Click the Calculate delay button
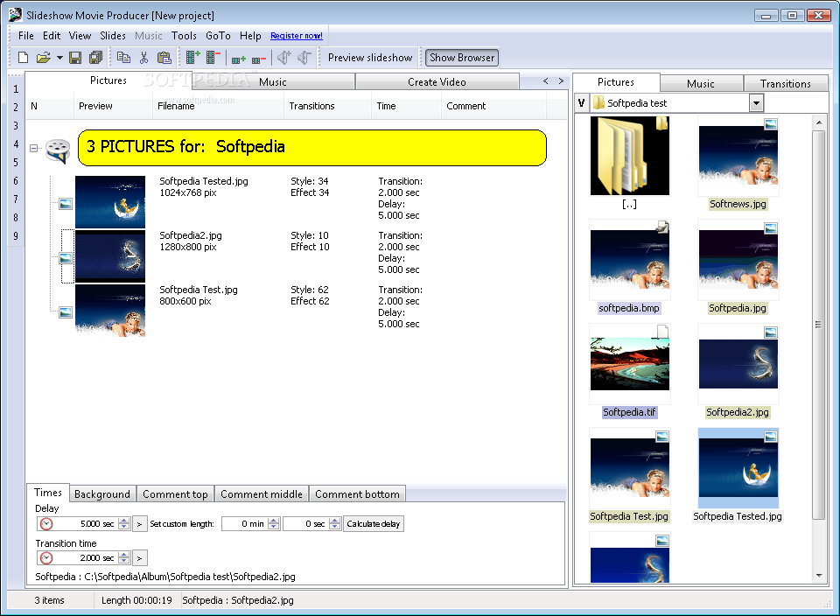The height and width of the screenshot is (616, 840). point(374,524)
